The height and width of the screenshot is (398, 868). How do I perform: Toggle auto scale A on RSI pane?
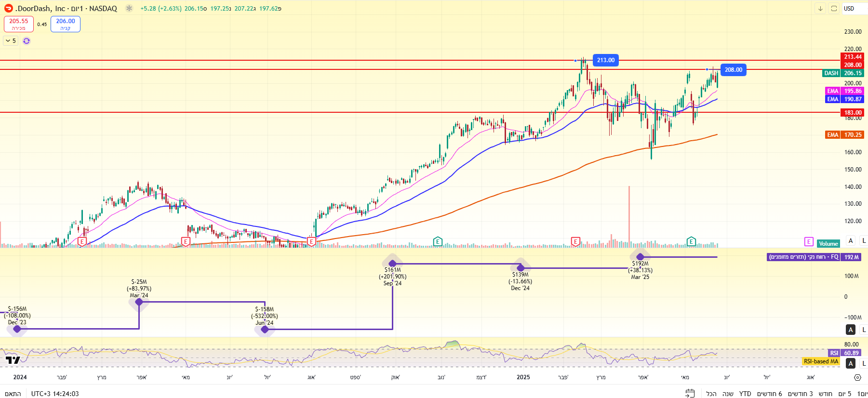(x=851, y=363)
